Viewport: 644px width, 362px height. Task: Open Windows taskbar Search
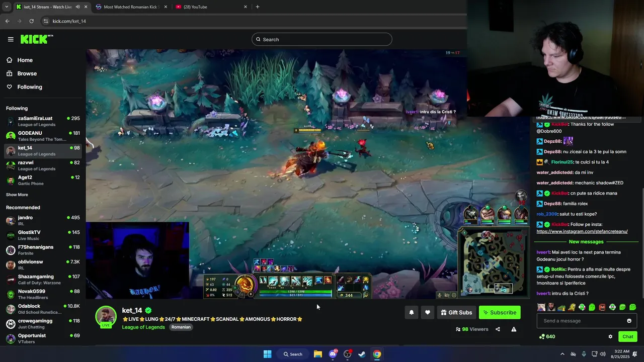click(293, 354)
